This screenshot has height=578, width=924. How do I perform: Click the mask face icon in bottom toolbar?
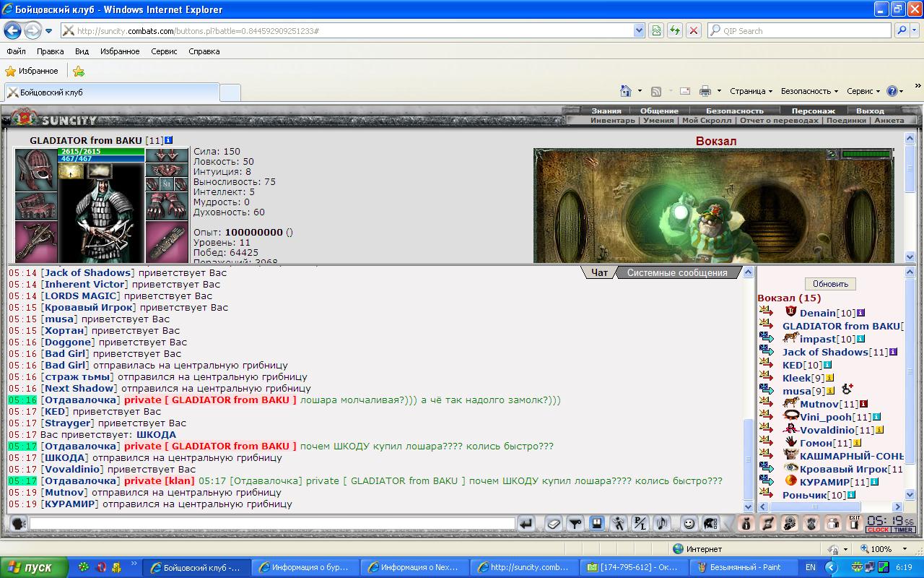click(812, 523)
